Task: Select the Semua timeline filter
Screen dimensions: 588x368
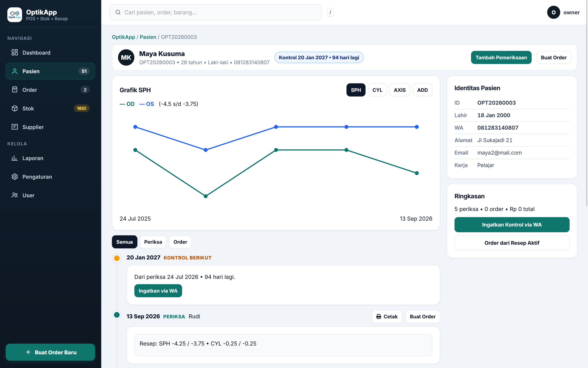Action: coord(124,242)
